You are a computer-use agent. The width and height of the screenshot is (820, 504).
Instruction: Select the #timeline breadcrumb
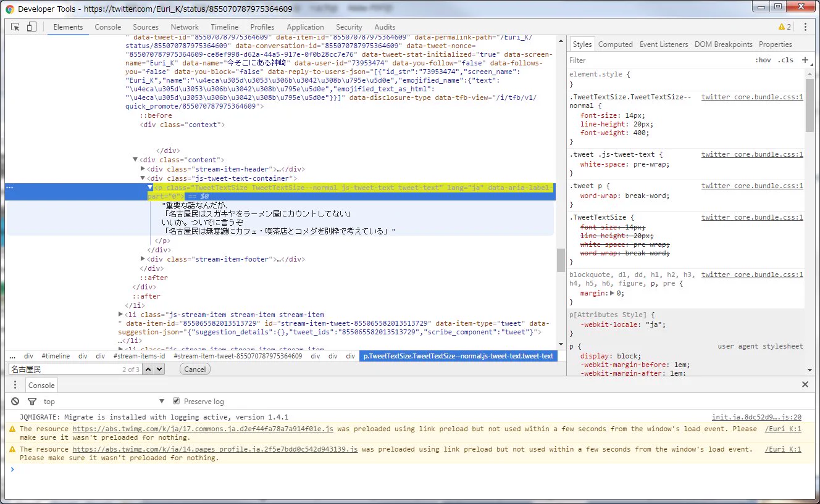[56, 356]
